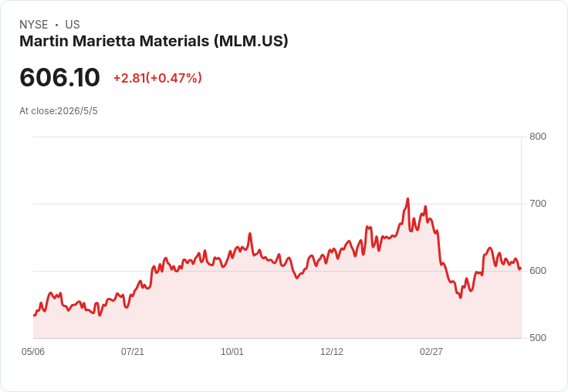Select the US market label
This screenshot has height=392, width=568.
tap(73, 25)
